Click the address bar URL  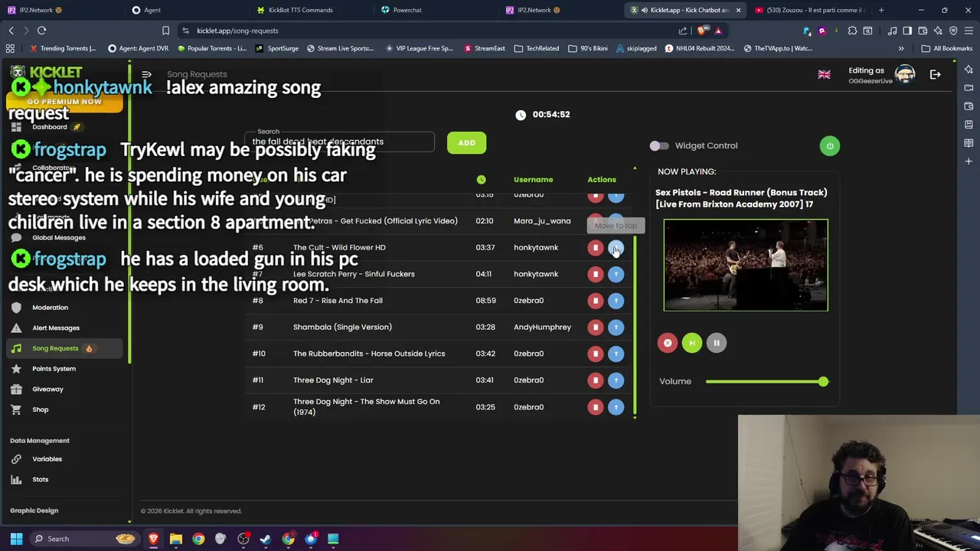[x=237, y=31]
